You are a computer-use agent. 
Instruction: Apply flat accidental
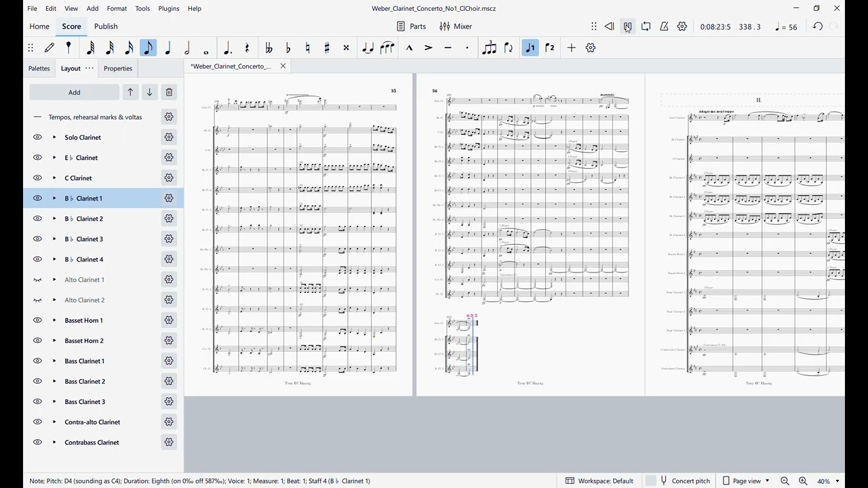point(288,47)
